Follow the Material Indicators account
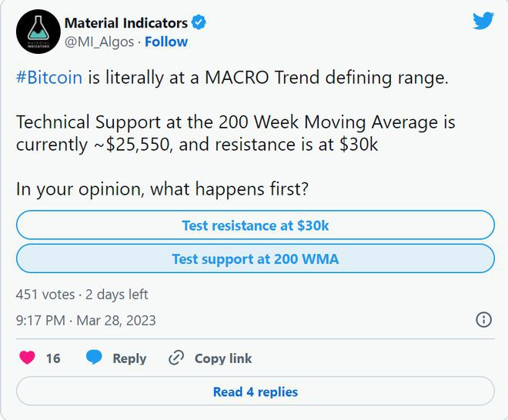 (x=166, y=42)
